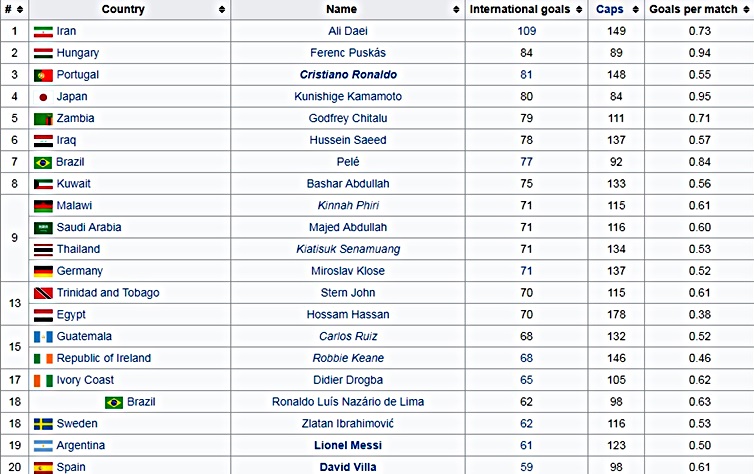Follow the Republic of Ireland link

tap(104, 358)
